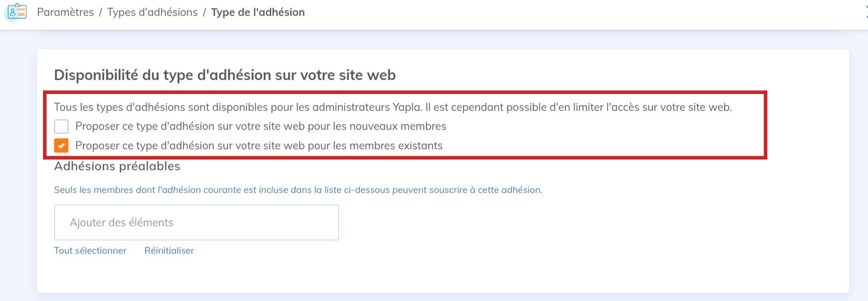Viewport: 868px width, 301px height.
Task: Focus the Ajouter des éléments field
Action: point(196,222)
